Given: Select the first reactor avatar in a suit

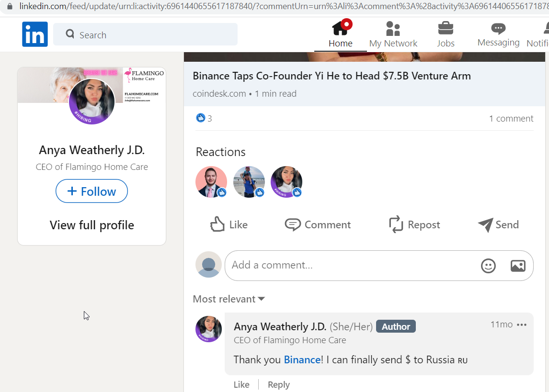Looking at the screenshot, I should (211, 182).
